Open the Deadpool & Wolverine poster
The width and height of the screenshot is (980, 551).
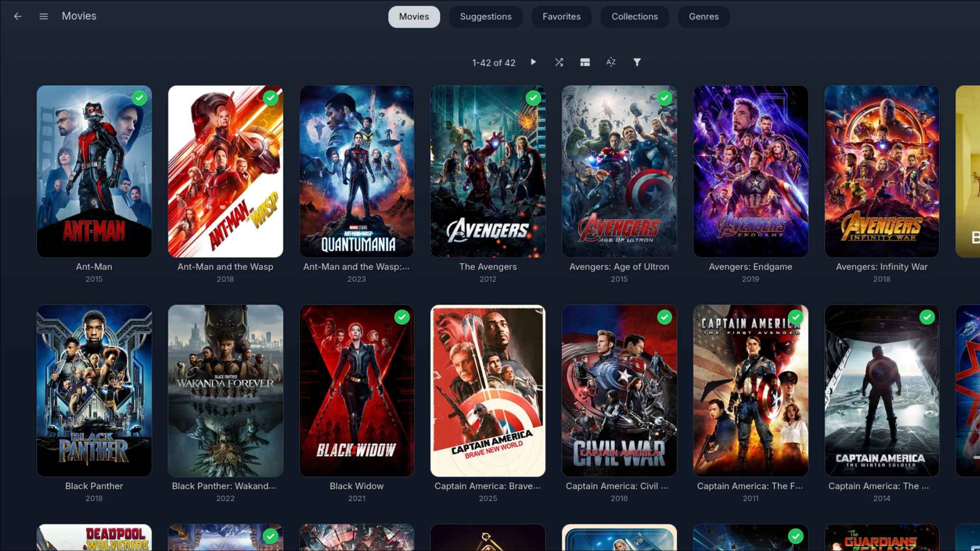pos(94,538)
